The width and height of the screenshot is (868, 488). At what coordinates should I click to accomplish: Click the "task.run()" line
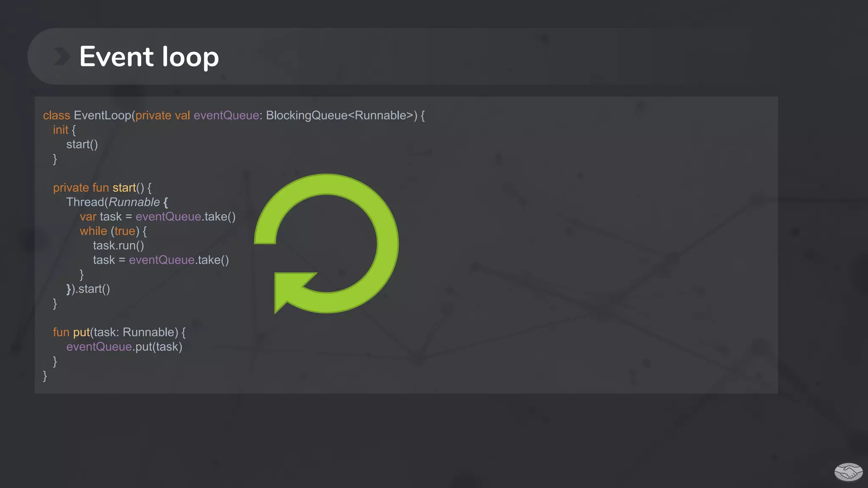coord(119,245)
